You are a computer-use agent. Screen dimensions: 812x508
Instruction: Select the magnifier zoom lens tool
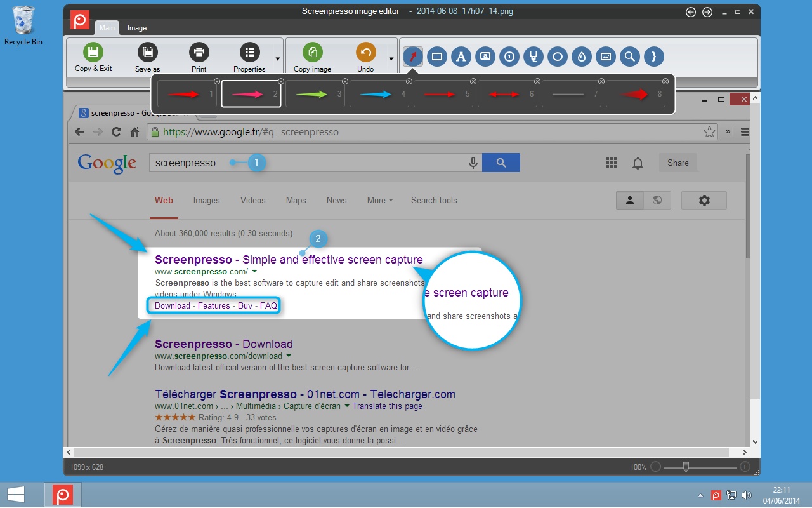(x=630, y=57)
